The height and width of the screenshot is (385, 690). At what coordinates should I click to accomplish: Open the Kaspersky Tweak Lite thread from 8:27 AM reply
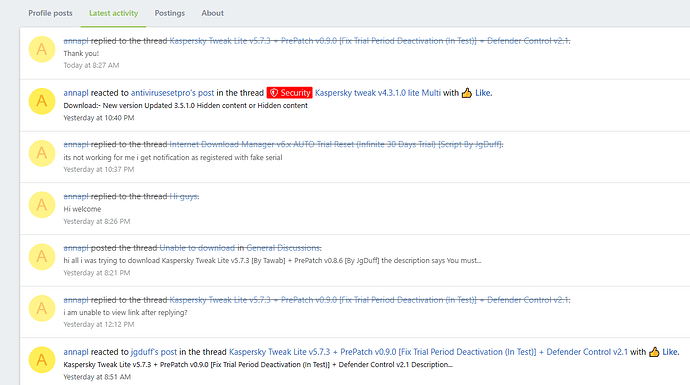[369, 41]
